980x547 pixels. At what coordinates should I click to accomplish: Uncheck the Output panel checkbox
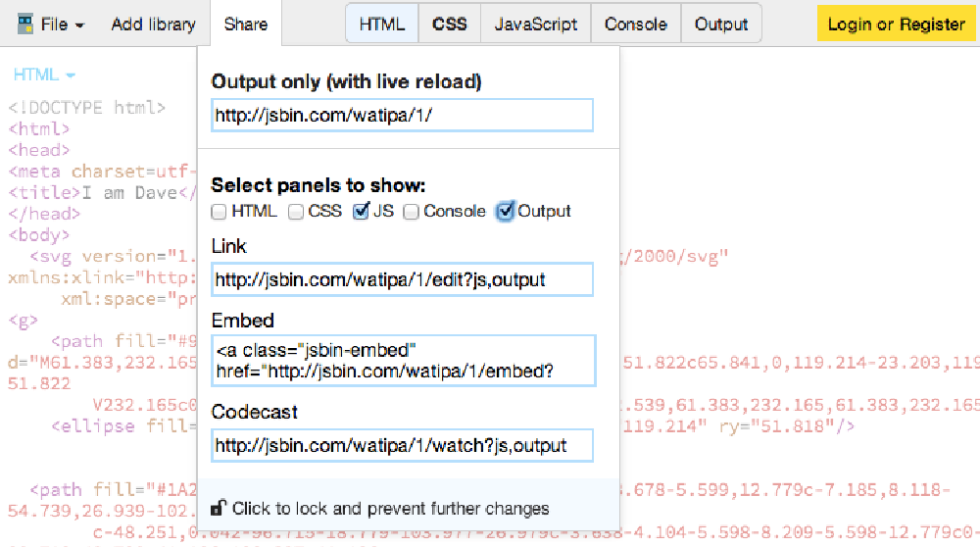[506, 211]
